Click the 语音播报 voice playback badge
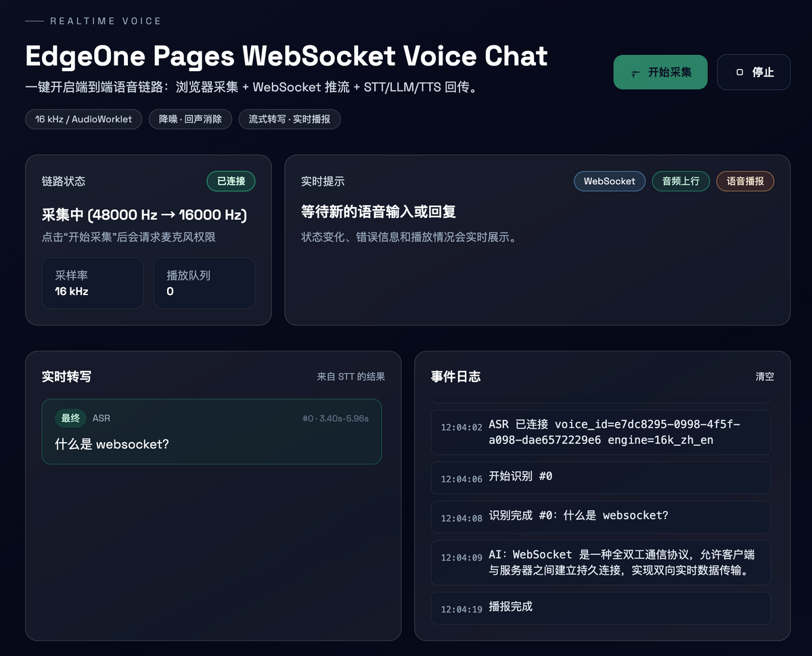The image size is (812, 656). click(x=745, y=181)
